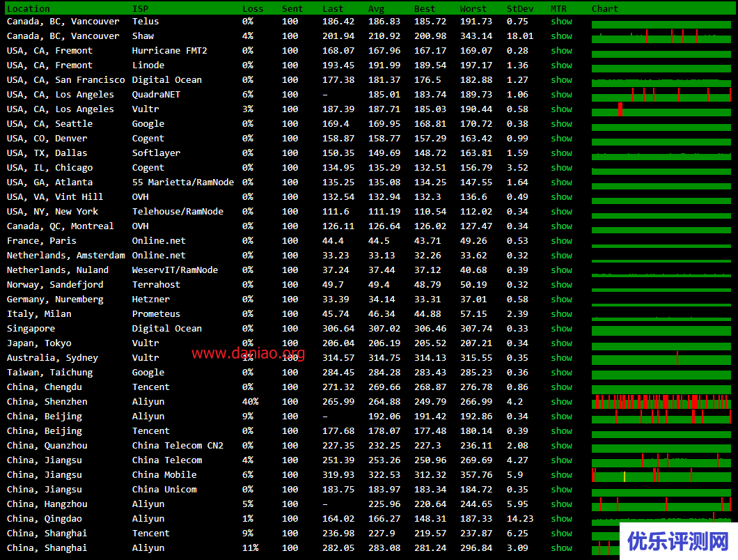Click show for Italy, Milan
The image size is (738, 560).
click(561, 313)
